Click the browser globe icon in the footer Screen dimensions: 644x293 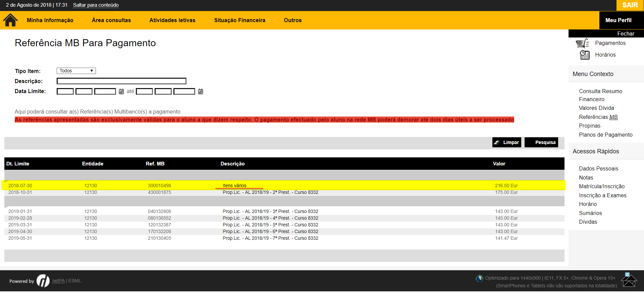480,278
